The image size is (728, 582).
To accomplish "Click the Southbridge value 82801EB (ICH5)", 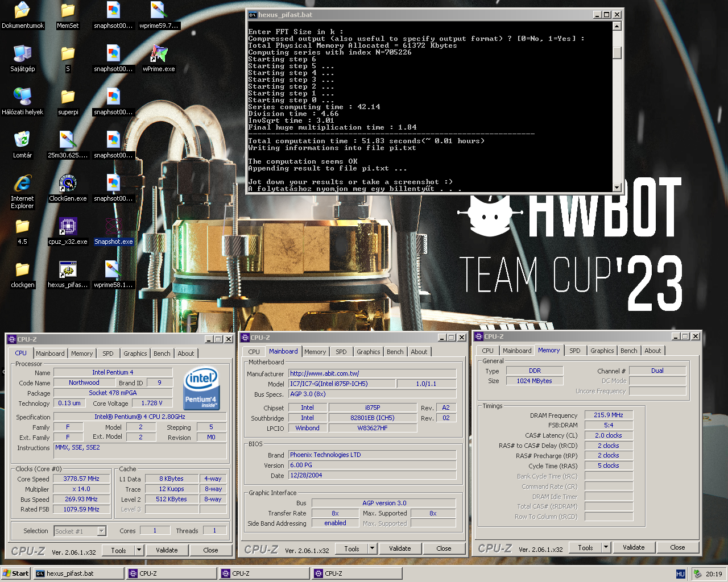I will click(373, 418).
